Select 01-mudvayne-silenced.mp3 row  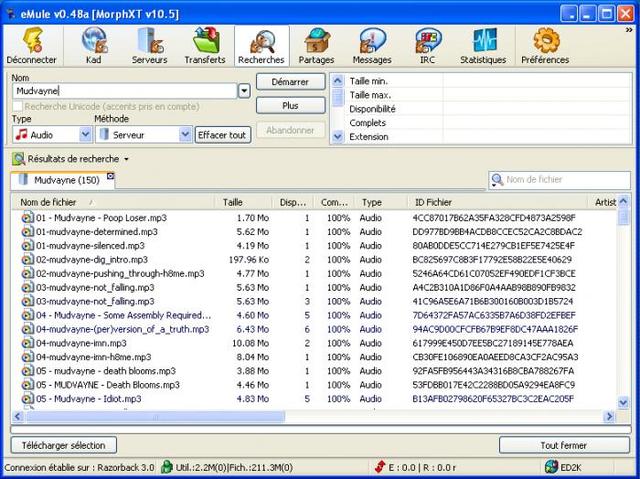tap(313, 246)
